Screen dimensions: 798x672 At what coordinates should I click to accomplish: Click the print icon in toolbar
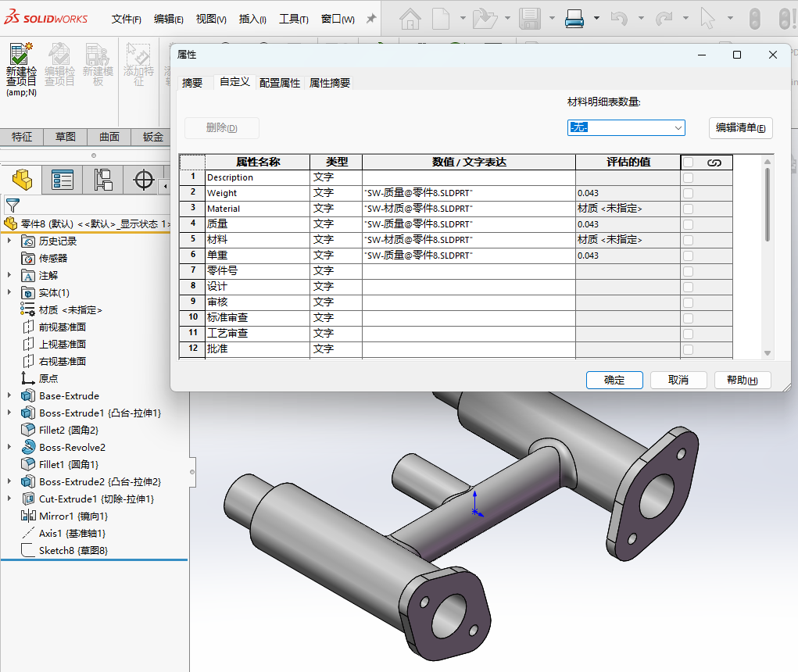(x=574, y=18)
